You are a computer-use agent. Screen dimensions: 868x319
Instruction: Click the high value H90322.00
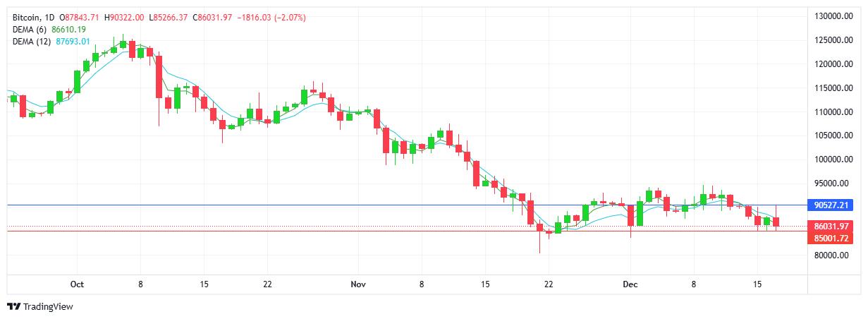click(x=125, y=17)
